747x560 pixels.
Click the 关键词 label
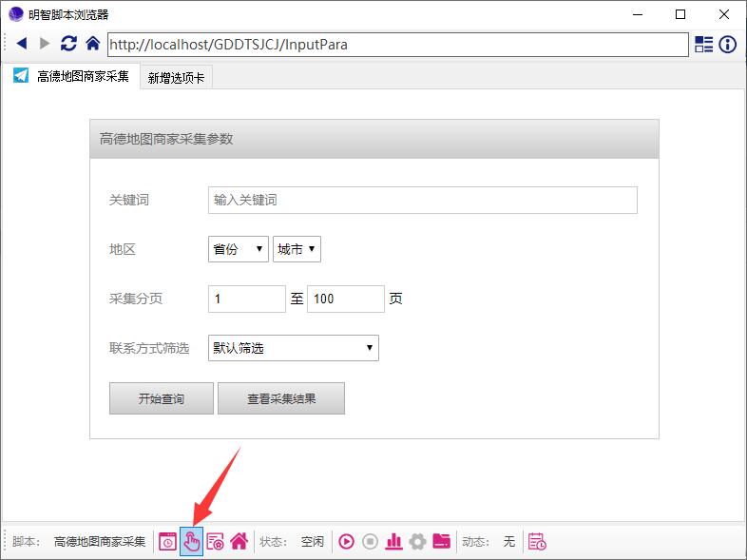point(129,201)
